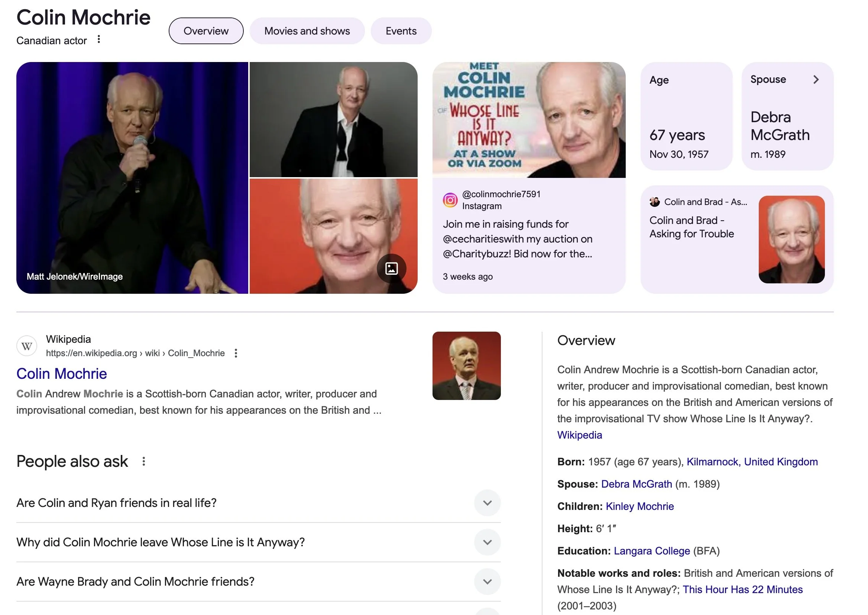
Task: Switch to Movies and shows tab
Action: [307, 31]
